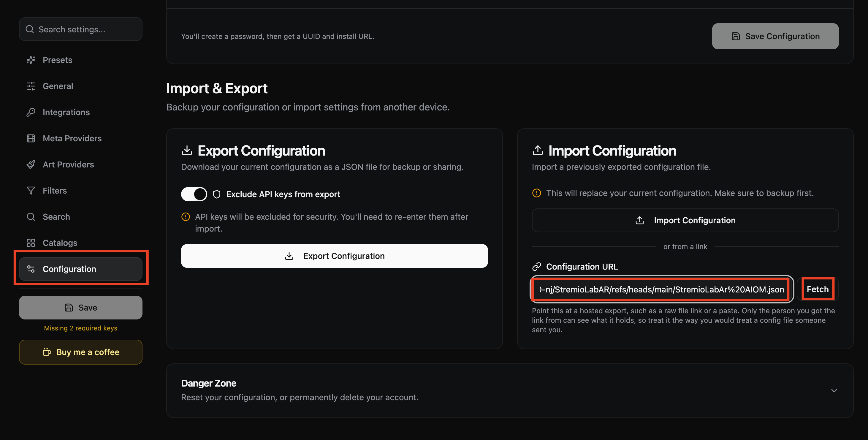Image resolution: width=868 pixels, height=440 pixels.
Task: Click the magnifier icon in the search settings box
Action: pos(30,29)
